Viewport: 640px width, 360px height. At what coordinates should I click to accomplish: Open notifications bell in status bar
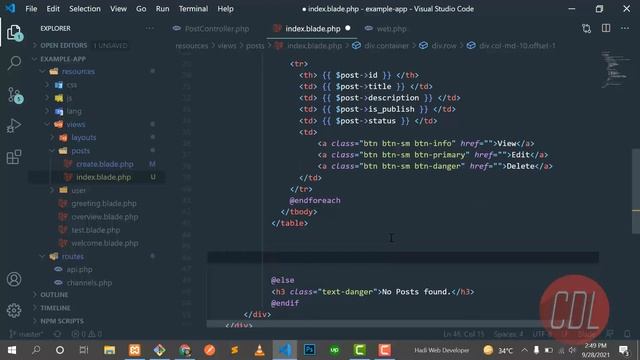[x=627, y=334]
